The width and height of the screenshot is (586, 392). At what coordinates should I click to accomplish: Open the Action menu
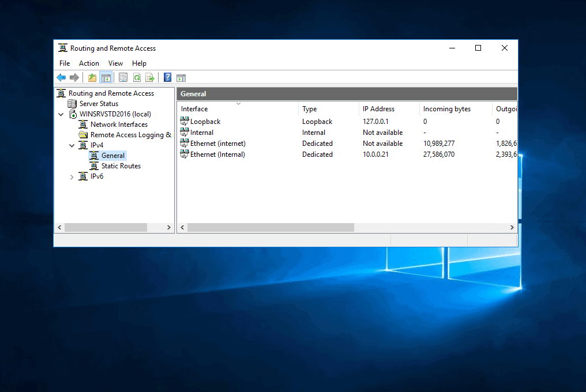click(89, 63)
